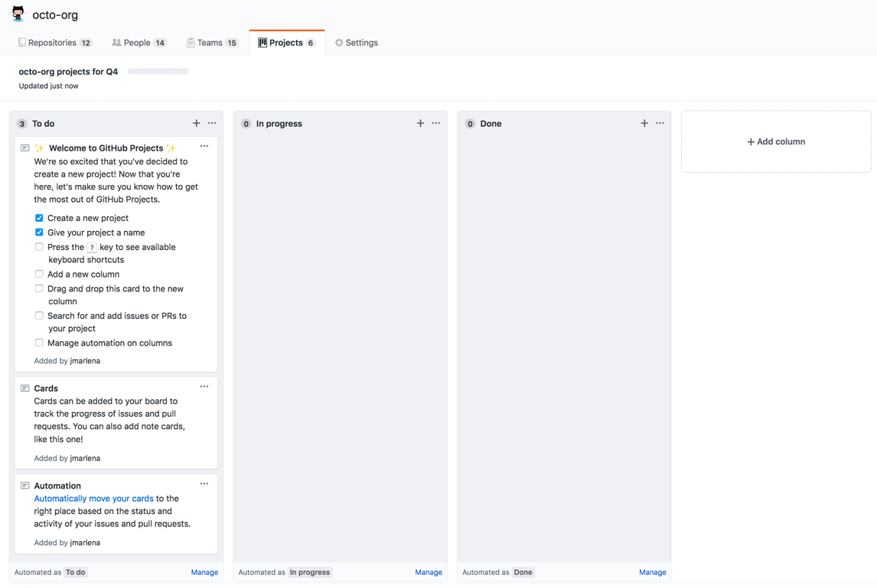Open the Cards note card options menu
This screenshot has width=877, height=588.
(x=204, y=386)
